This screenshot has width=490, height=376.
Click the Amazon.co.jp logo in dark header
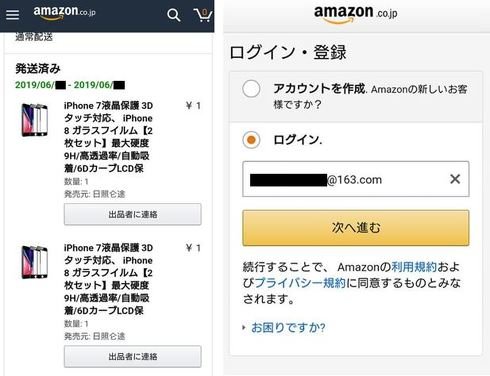point(64,13)
